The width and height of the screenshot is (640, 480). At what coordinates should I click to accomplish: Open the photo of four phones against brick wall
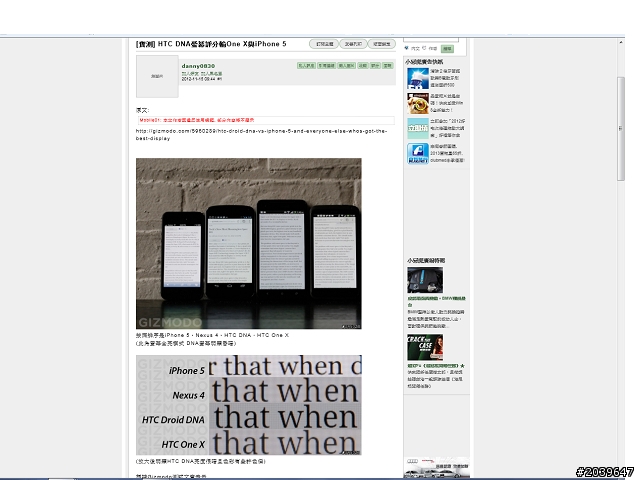pos(249,244)
